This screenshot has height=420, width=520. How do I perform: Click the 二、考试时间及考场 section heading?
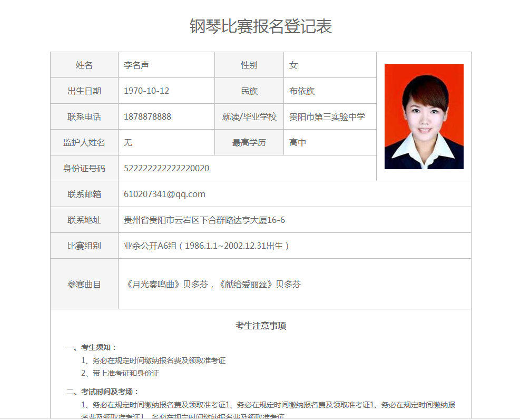(103, 392)
